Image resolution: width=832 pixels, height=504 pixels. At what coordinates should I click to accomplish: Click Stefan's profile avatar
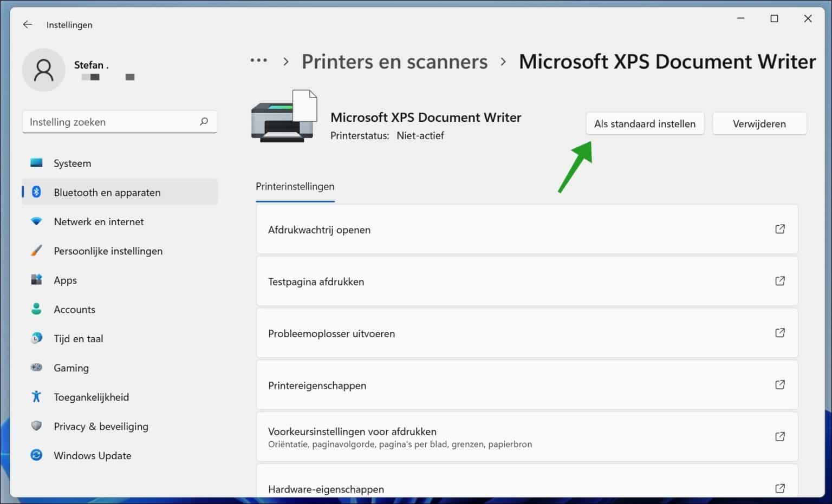pyautogui.click(x=43, y=70)
